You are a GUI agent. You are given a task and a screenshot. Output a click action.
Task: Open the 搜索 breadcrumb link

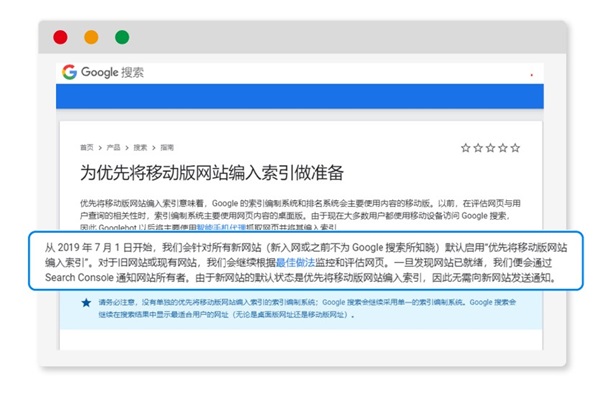coord(140,147)
